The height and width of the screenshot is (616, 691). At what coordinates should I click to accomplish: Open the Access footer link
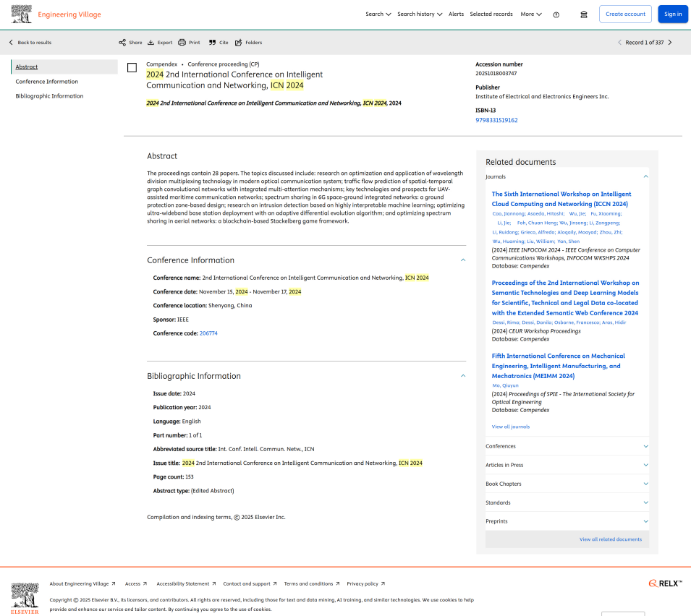(x=136, y=584)
